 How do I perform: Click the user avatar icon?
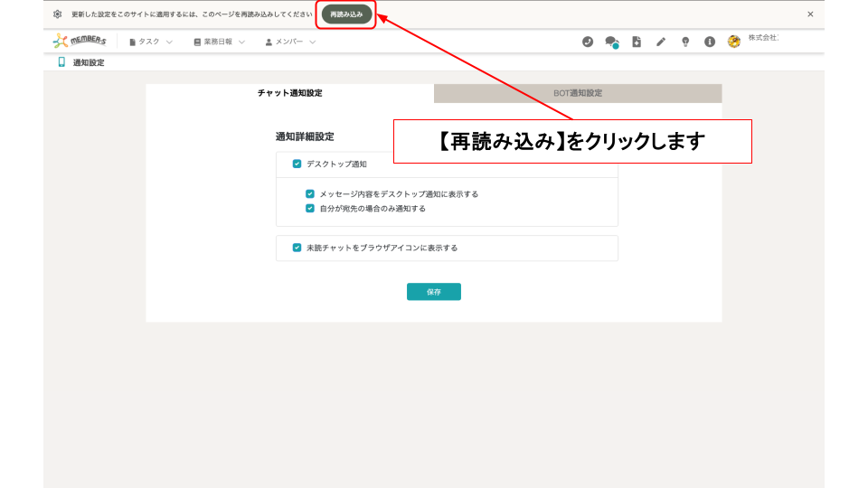[x=734, y=42]
